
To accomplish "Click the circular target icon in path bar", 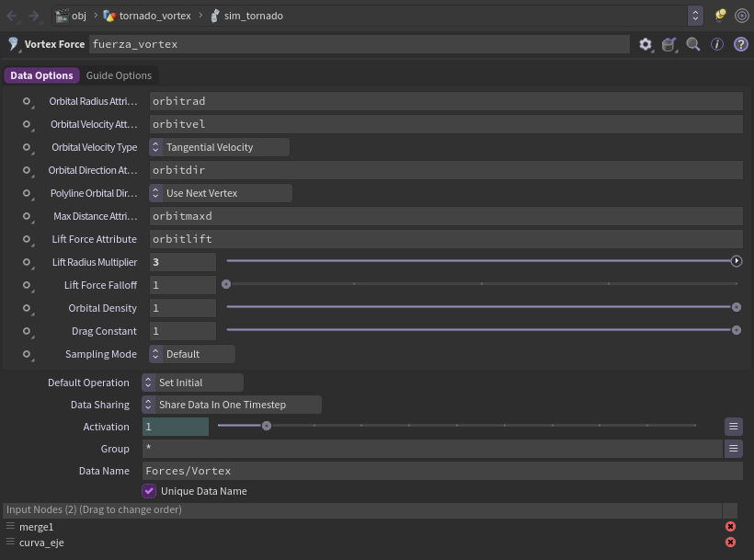I will click(x=742, y=16).
